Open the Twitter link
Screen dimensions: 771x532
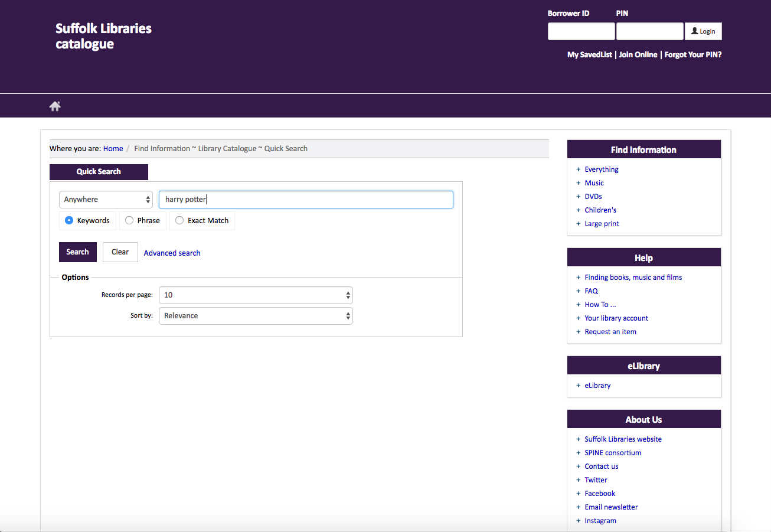pyautogui.click(x=596, y=480)
